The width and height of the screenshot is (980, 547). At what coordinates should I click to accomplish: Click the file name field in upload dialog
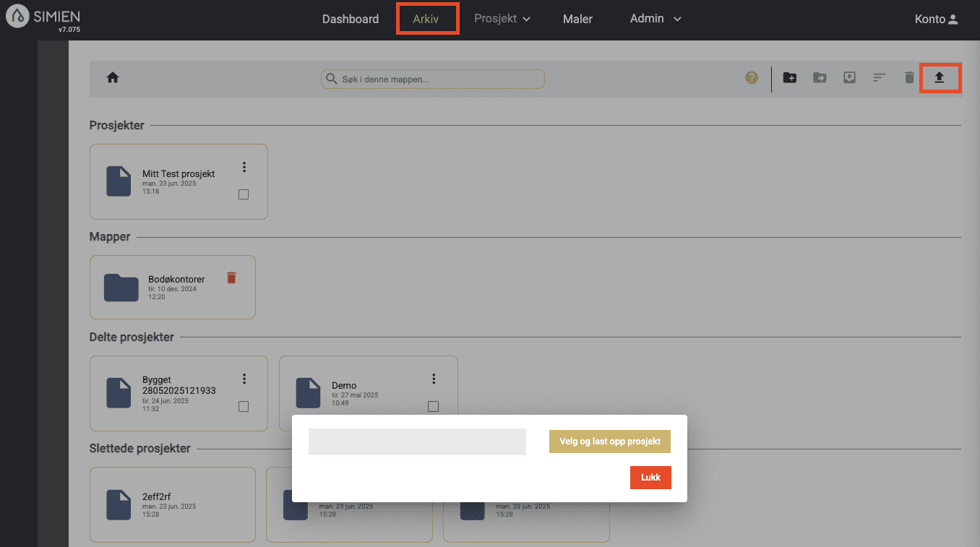(417, 442)
